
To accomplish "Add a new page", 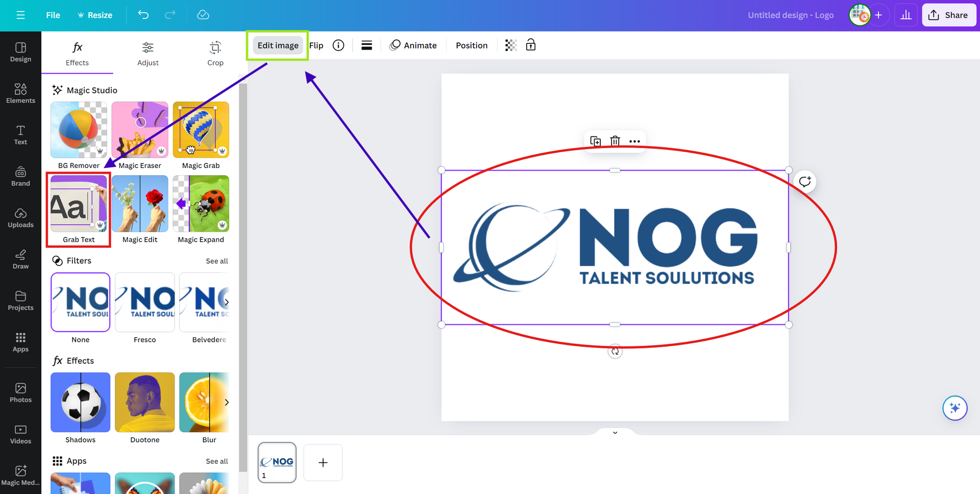I will [323, 462].
